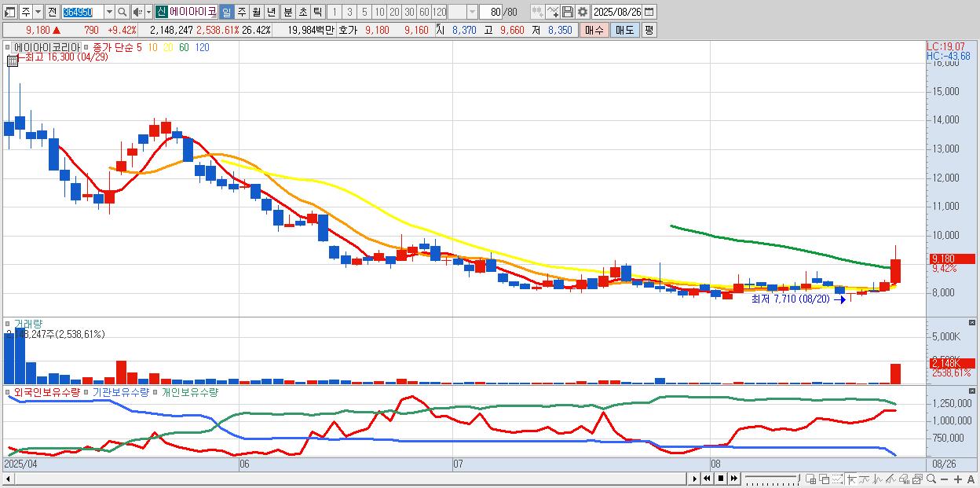980x488 pixels.
Task: Toggle the 거래량 volume indicator marker
Action: [x=9, y=323]
